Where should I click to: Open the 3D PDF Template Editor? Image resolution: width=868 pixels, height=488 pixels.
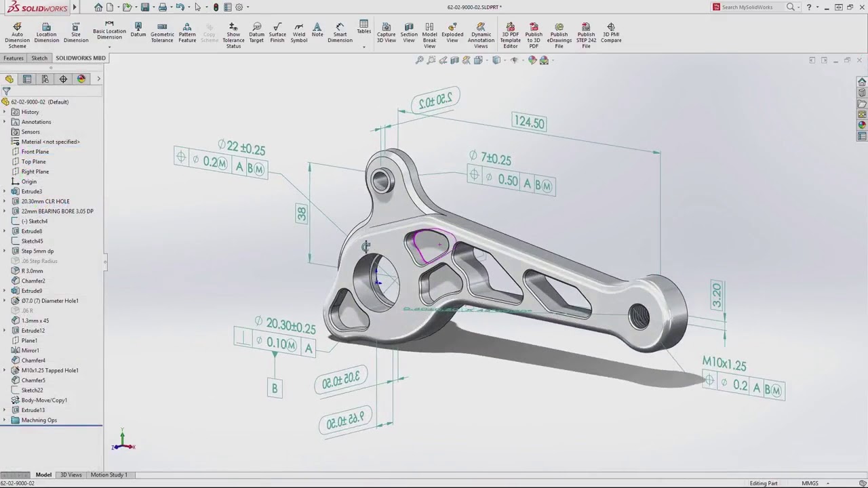click(x=511, y=35)
